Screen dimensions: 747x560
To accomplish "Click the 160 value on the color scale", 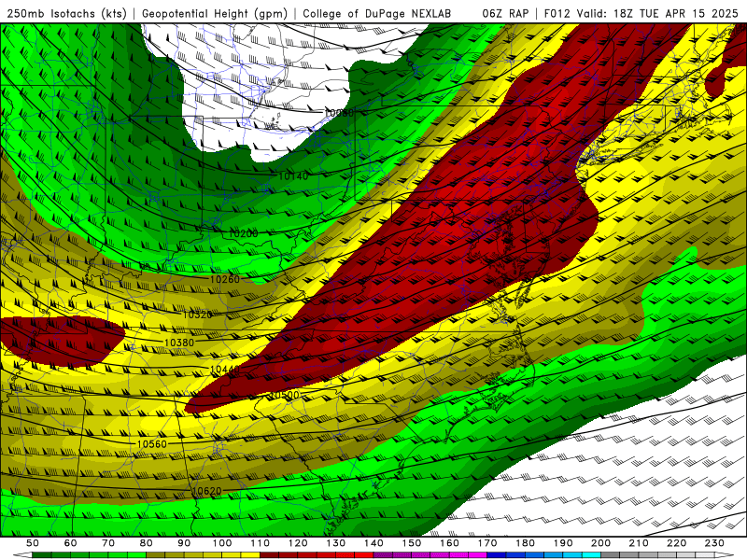I will tap(449, 543).
